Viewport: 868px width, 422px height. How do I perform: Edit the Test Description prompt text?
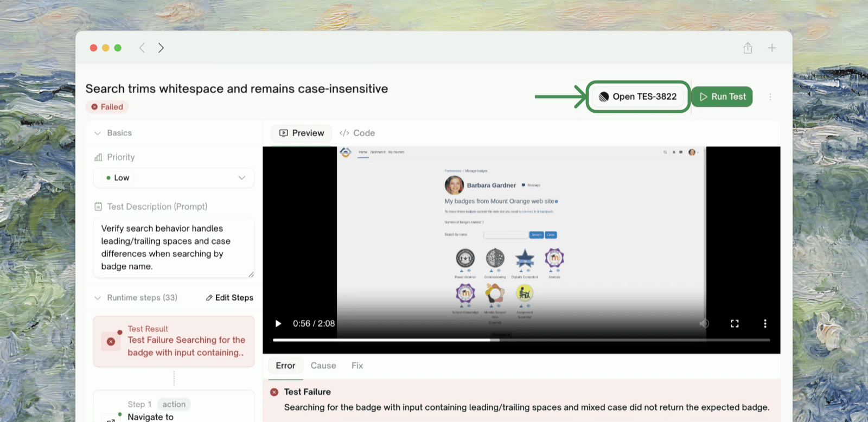point(174,248)
